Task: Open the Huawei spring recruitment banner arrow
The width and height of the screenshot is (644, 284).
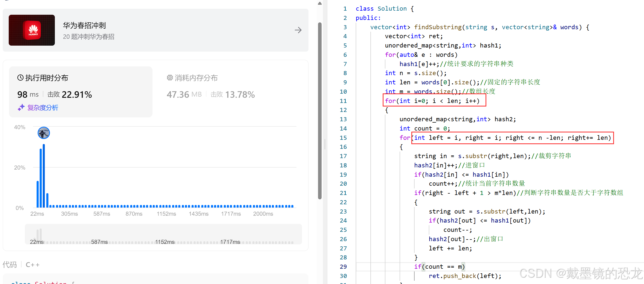Action: (298, 30)
